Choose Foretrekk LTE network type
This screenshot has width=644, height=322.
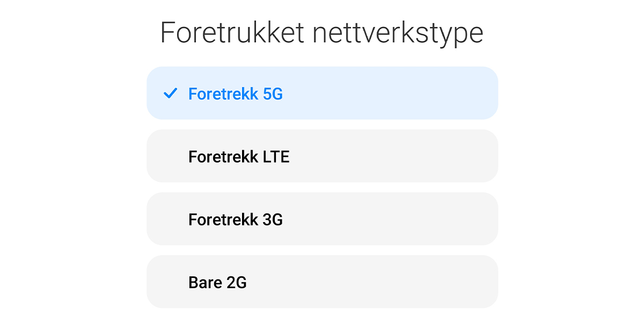pos(322,156)
